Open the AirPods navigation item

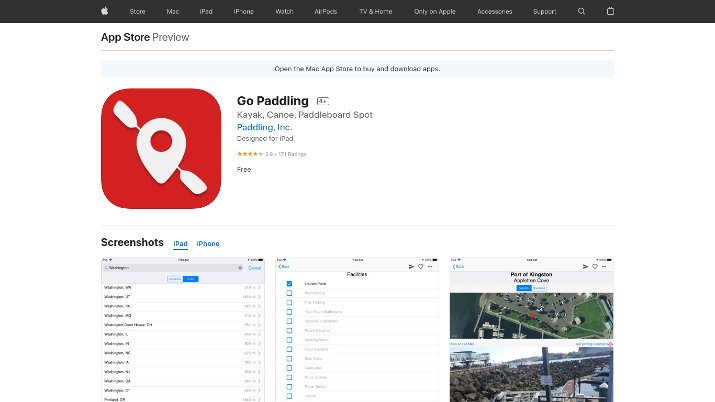326,11
